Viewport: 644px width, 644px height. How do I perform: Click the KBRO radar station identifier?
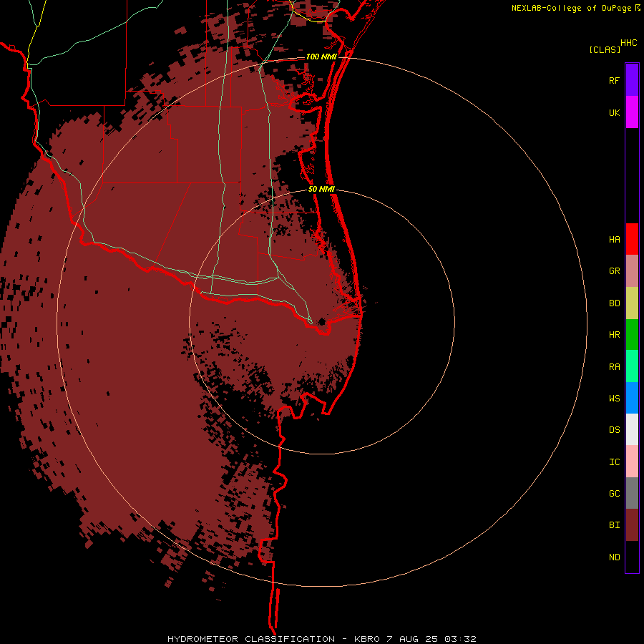pos(367,639)
